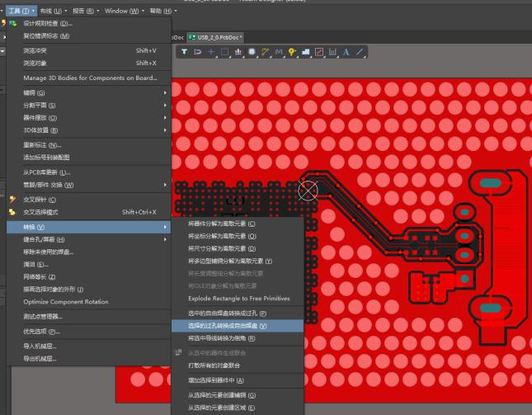Select the place text string 'A' icon

tap(346, 52)
